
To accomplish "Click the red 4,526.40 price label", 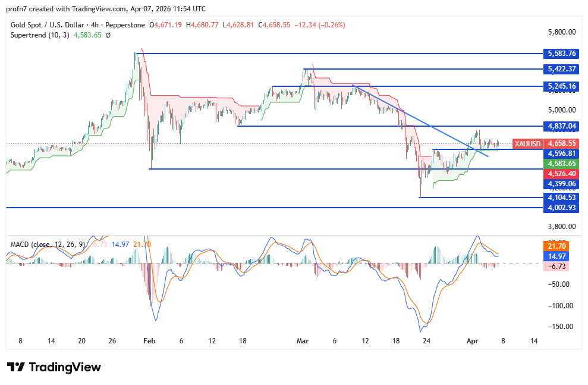I will [x=562, y=173].
